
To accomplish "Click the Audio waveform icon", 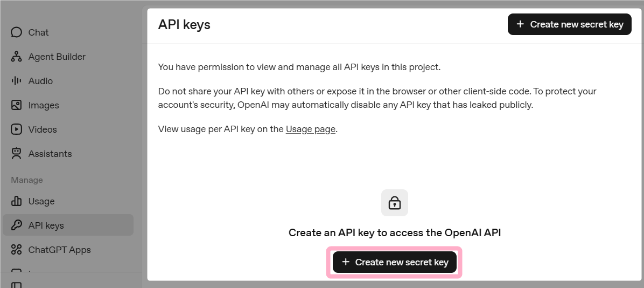I will pyautogui.click(x=16, y=81).
